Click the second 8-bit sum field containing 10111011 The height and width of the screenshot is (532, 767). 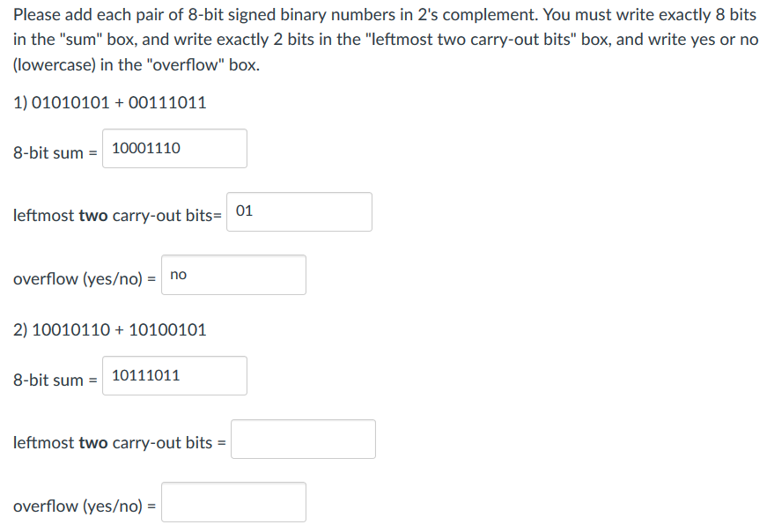tap(174, 376)
